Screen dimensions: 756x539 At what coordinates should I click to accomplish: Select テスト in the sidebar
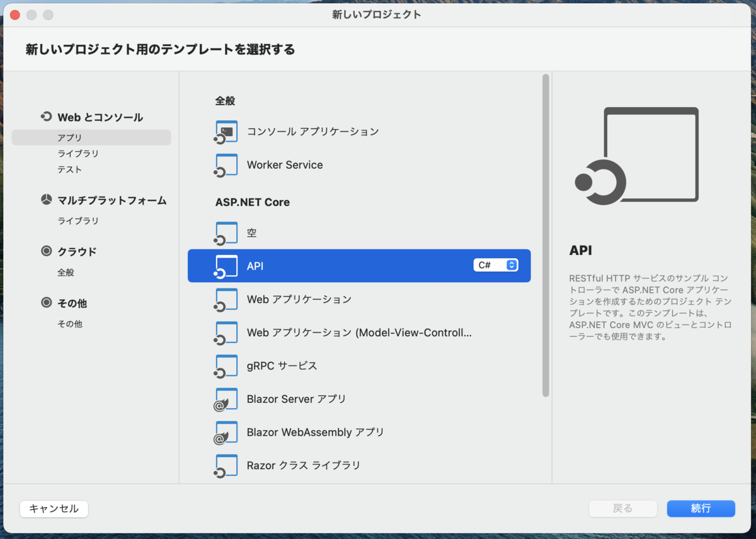point(70,169)
